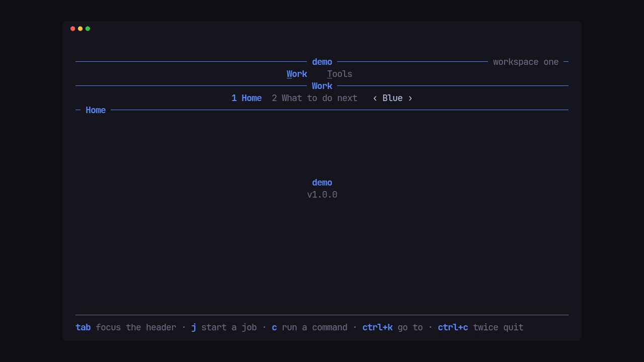
Task: Click right chevron after Blue theme
Action: pos(410,98)
